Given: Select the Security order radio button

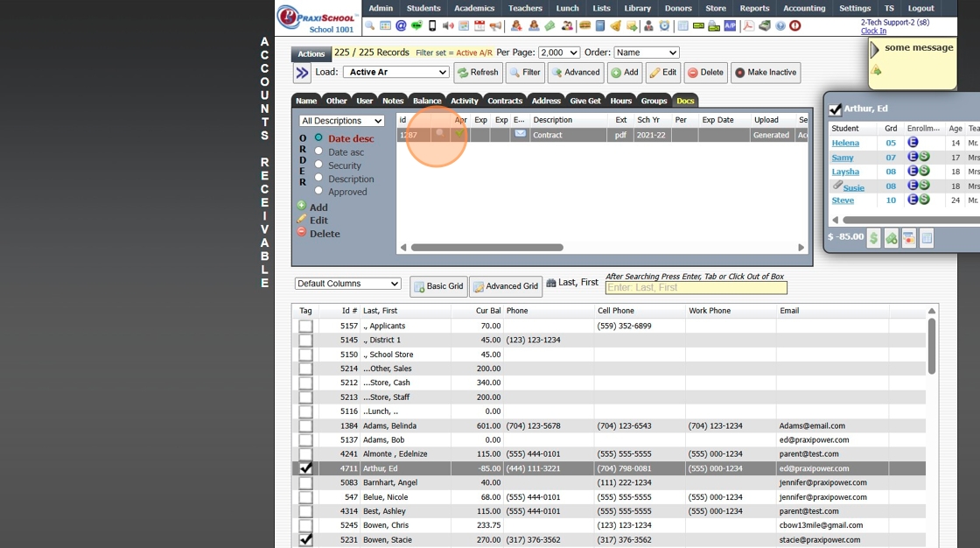Looking at the screenshot, I should pyautogui.click(x=318, y=165).
